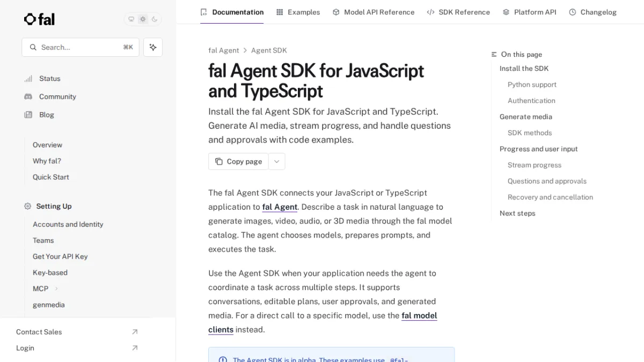The height and width of the screenshot is (362, 644).
Task: Jump to Install the SDK section
Action: (524, 69)
